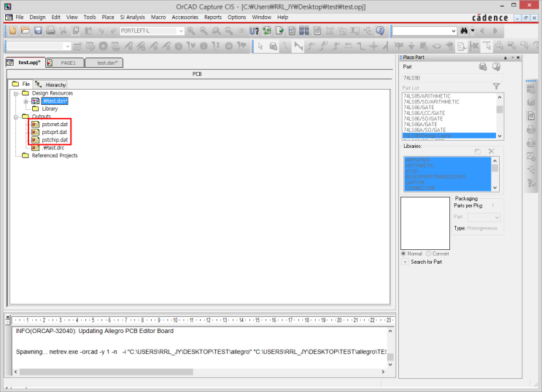Open the Accessories menu

[185, 17]
